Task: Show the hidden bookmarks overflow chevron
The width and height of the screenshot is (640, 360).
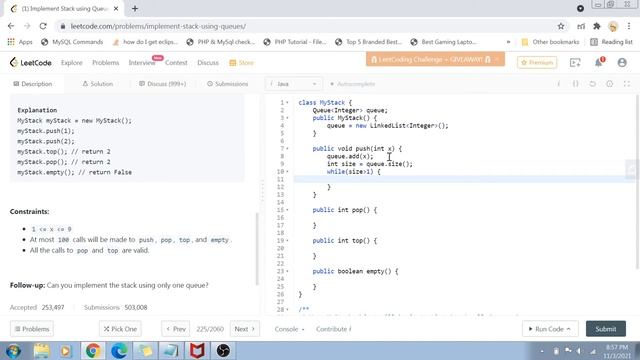Action: tap(508, 42)
